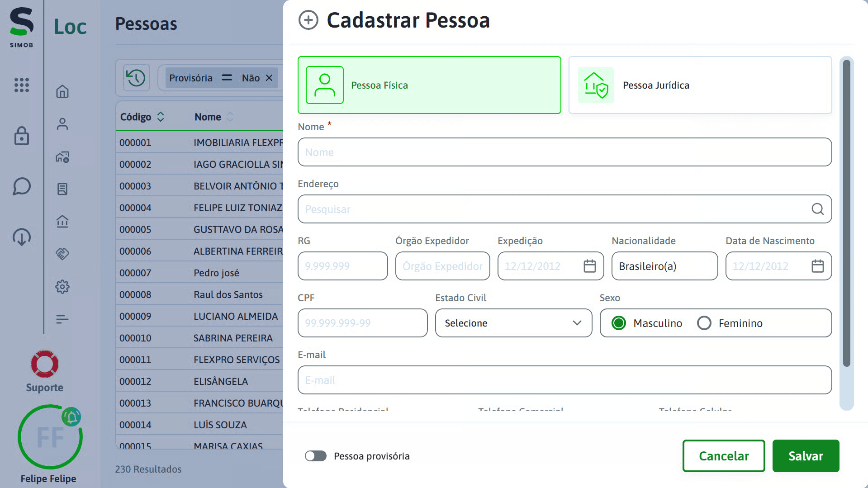
Task: Go to the home icon
Action: coord(62,91)
